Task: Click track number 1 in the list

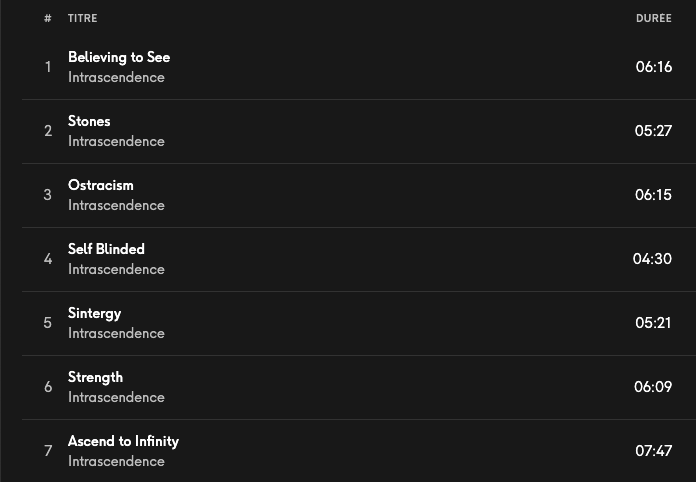Action: click(47, 67)
